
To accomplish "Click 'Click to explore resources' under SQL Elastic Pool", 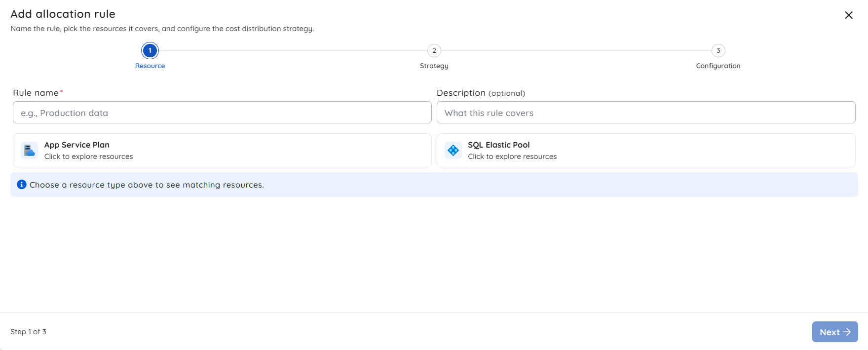I will click(512, 156).
